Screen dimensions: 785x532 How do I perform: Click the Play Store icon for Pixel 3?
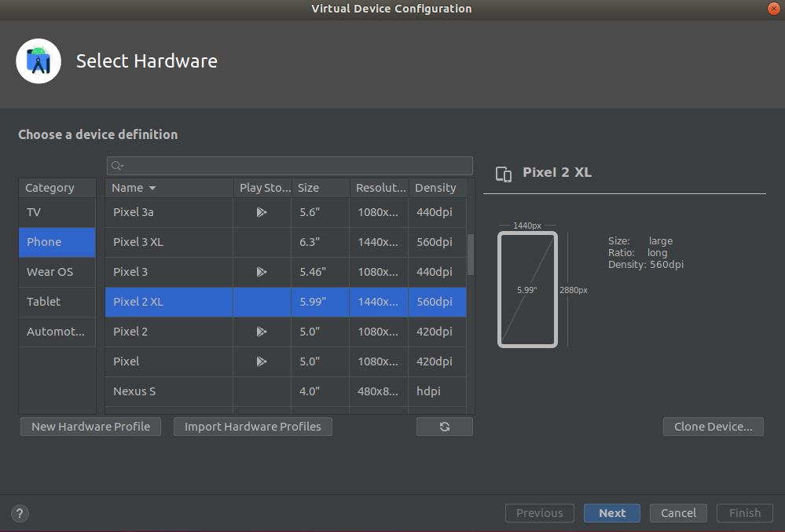(x=262, y=272)
